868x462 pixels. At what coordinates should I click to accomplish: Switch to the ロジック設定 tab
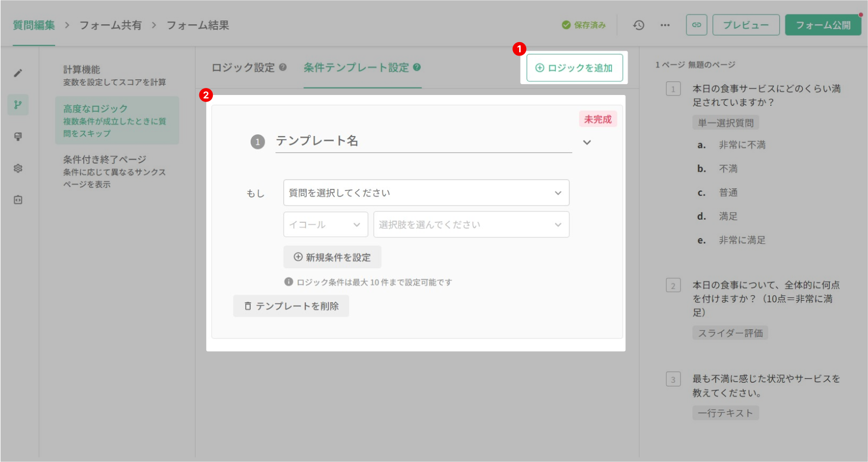tap(243, 67)
